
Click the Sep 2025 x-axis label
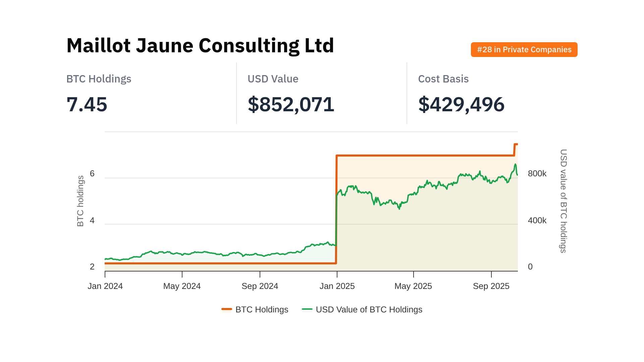491,286
